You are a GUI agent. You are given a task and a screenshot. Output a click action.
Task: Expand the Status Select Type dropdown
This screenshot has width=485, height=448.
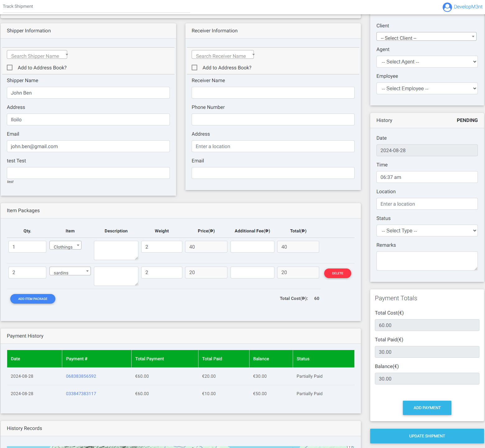[x=427, y=231]
